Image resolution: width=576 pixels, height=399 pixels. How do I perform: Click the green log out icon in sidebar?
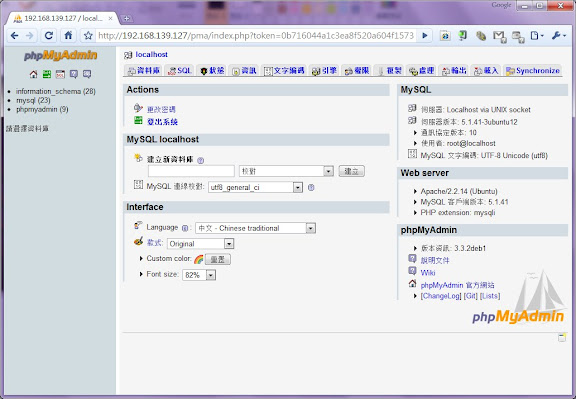pos(47,74)
